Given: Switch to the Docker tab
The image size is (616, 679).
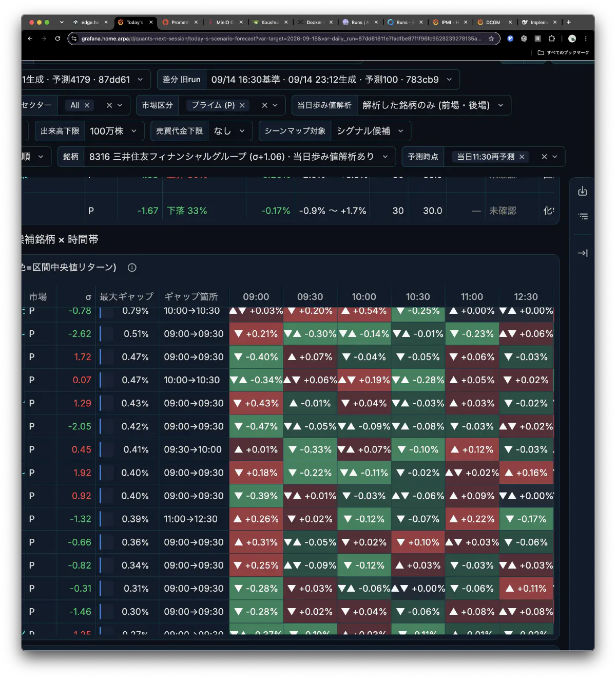Looking at the screenshot, I should [314, 22].
